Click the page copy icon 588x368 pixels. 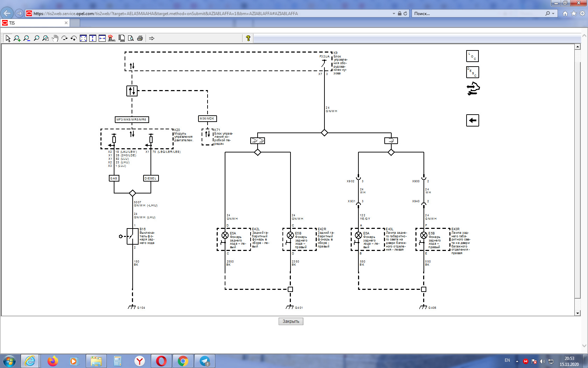[x=121, y=38]
